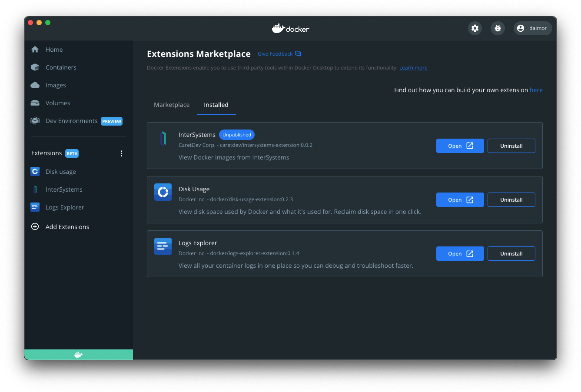Click the daimor account name
Screen dimensions: 581x392
tap(538, 28)
